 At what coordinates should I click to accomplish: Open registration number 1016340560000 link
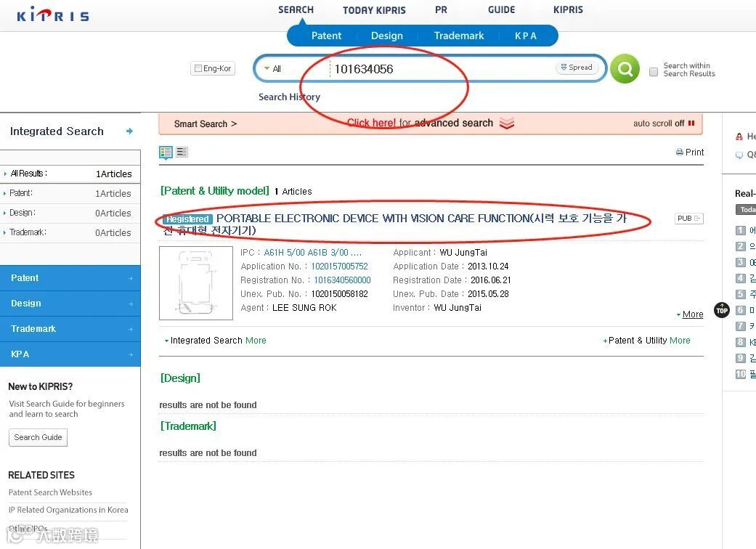tap(342, 280)
